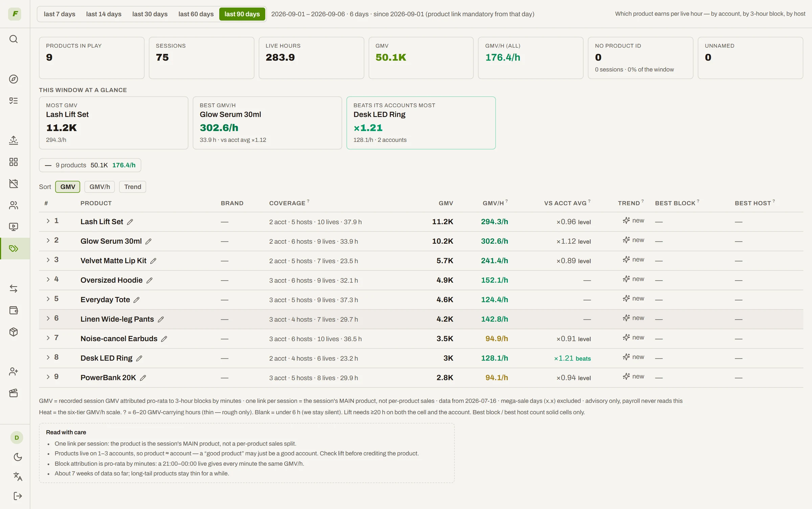Viewport: 812px width, 509px height.
Task: Expand the Linen Wide-leg Pants row
Action: pyautogui.click(x=48, y=318)
